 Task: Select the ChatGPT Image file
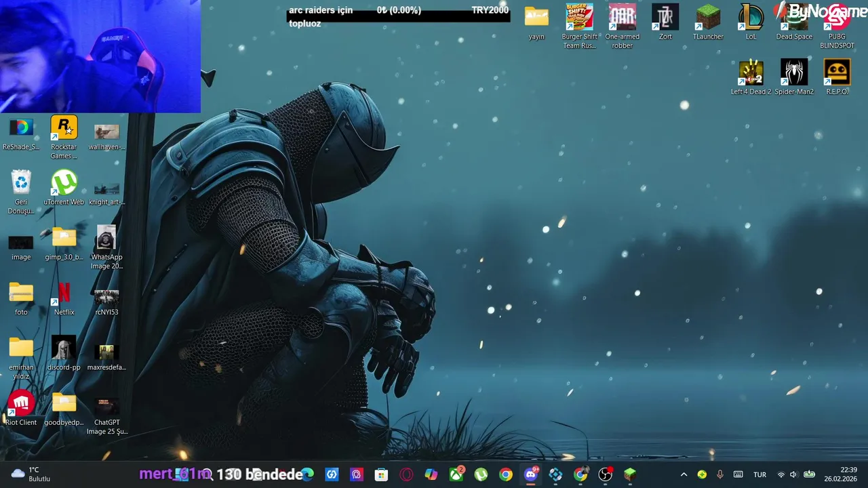pos(106,417)
